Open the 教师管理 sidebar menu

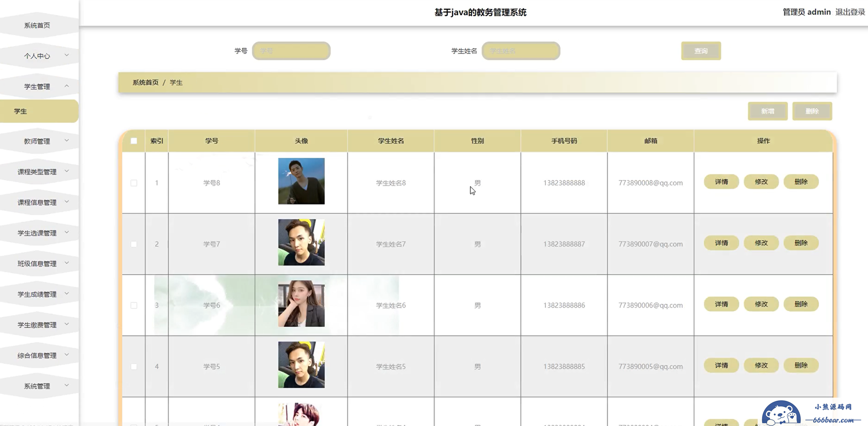[x=37, y=141]
